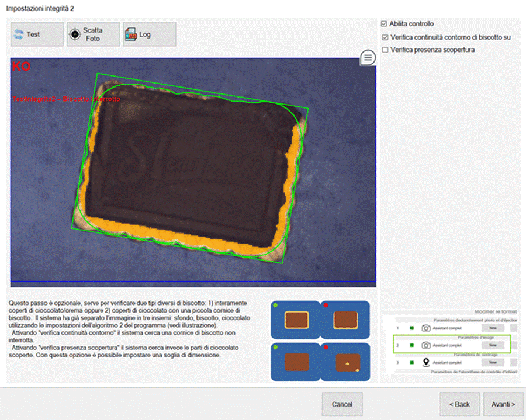This screenshot has height=420, width=526.
Task: Click the green status square in row 3
Action: 411,362
